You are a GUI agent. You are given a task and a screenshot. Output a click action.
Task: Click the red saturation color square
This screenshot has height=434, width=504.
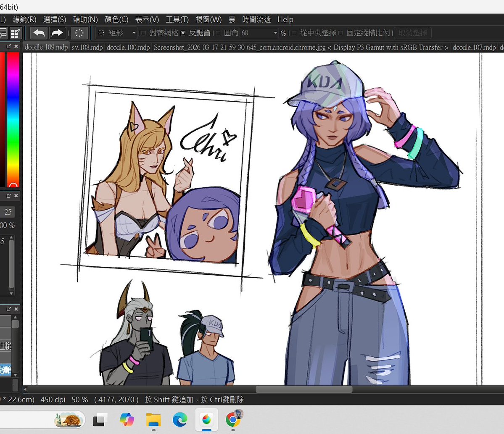tap(2, 119)
